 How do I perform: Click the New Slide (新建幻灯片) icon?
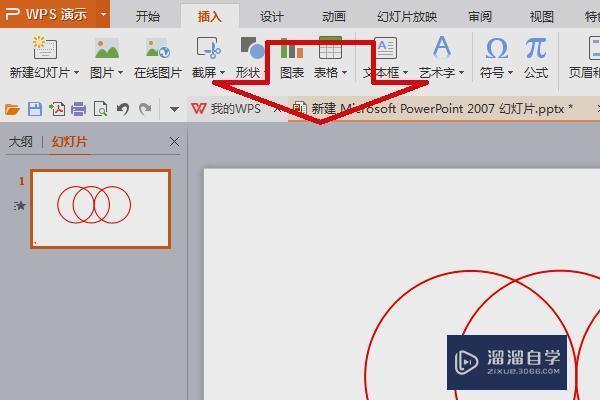tap(45, 47)
